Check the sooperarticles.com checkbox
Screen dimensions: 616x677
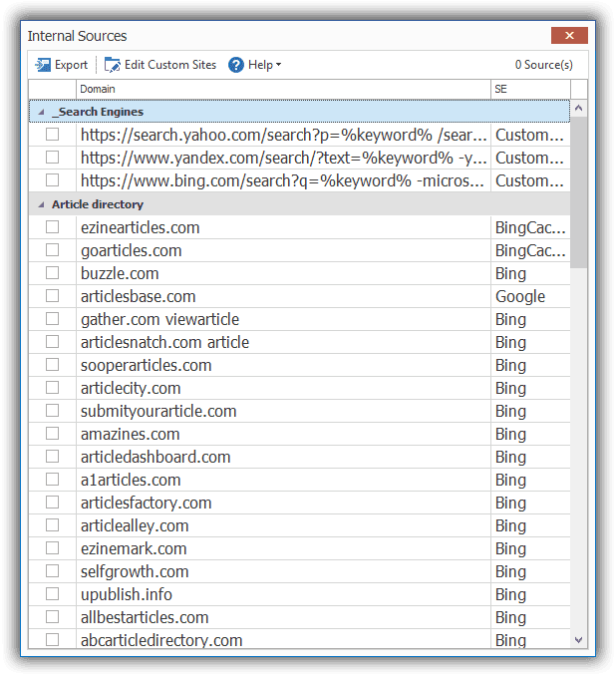[x=52, y=364]
